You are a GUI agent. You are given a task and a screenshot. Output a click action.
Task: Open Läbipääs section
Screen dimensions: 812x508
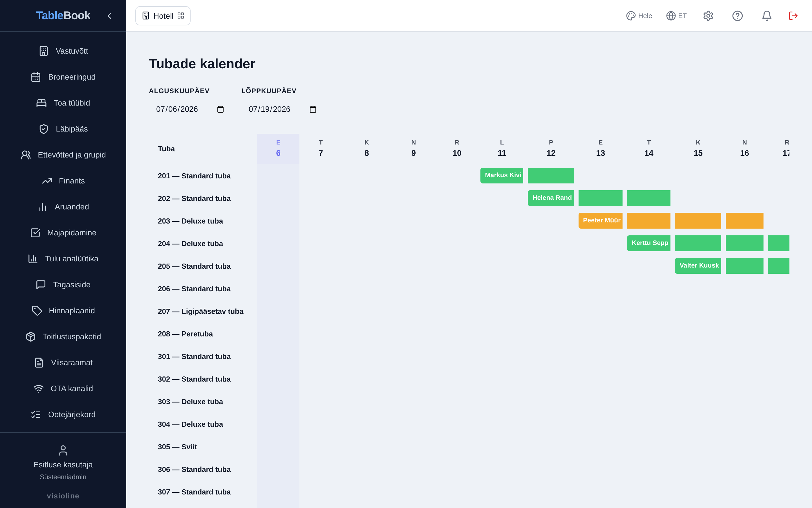[63, 129]
